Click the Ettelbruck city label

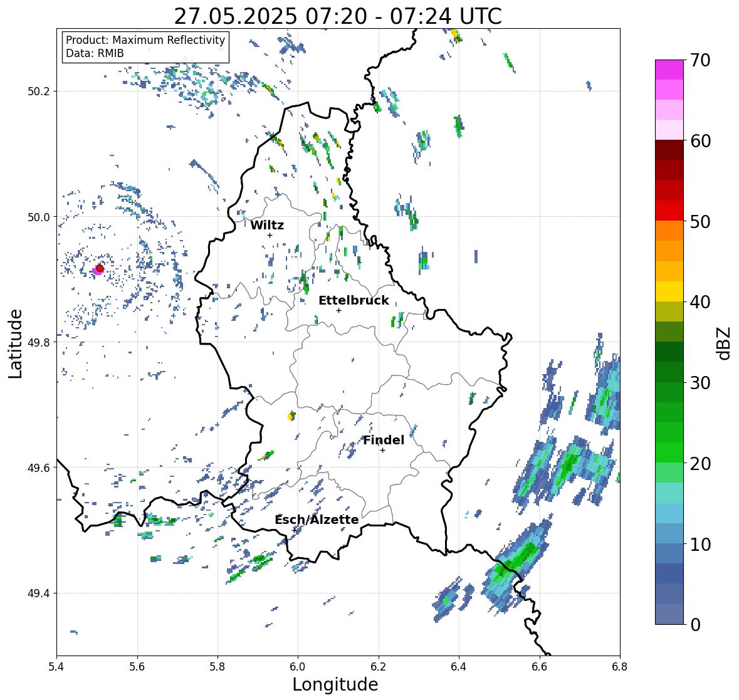(354, 301)
